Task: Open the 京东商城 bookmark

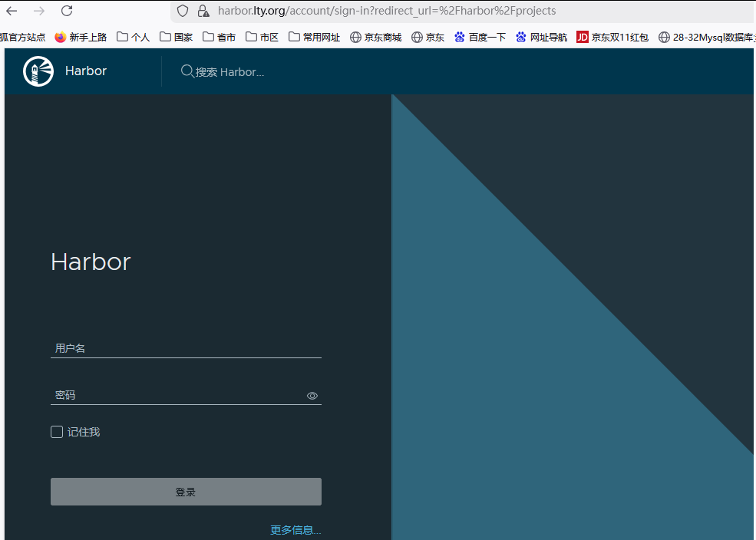Action: click(375, 37)
